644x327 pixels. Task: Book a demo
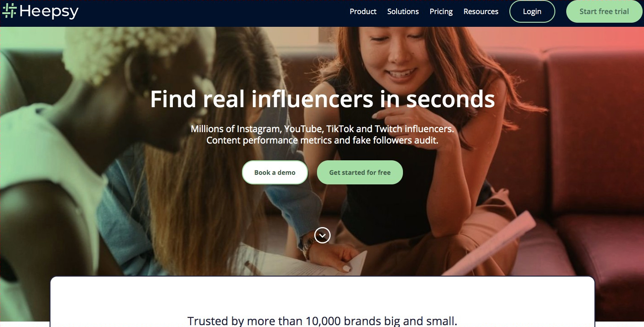(275, 173)
